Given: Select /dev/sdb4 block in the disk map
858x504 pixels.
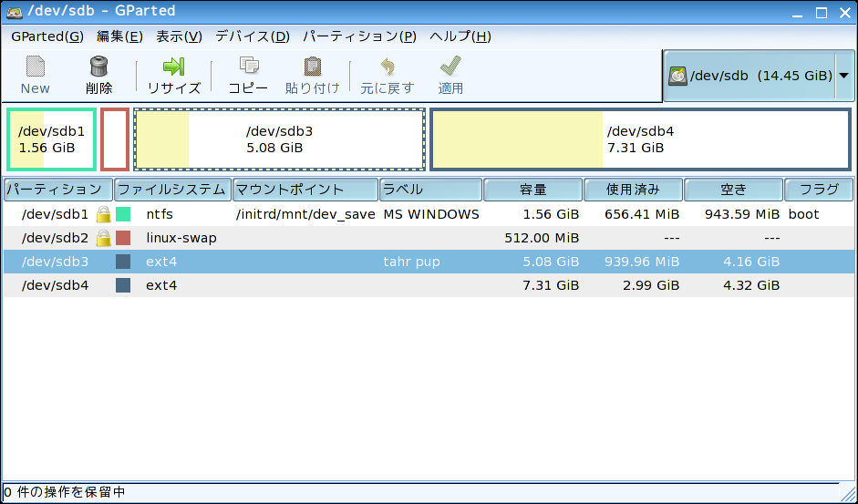Looking at the screenshot, I should click(x=640, y=139).
